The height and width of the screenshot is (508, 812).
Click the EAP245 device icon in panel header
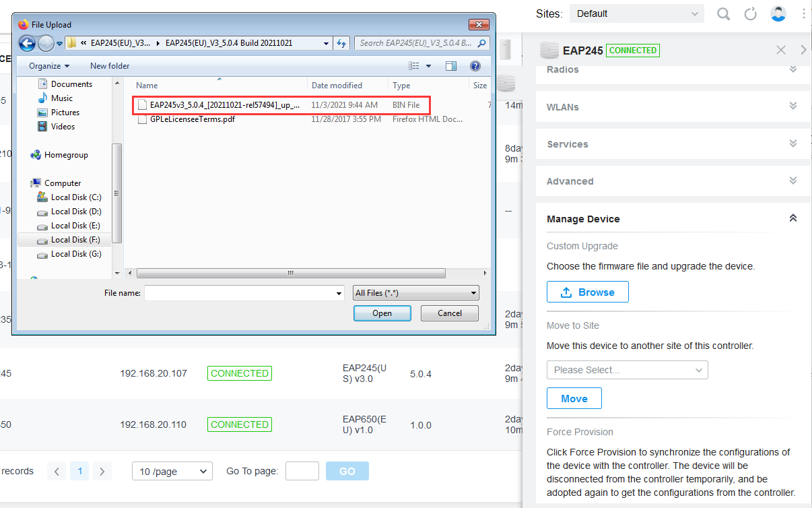pyautogui.click(x=549, y=51)
